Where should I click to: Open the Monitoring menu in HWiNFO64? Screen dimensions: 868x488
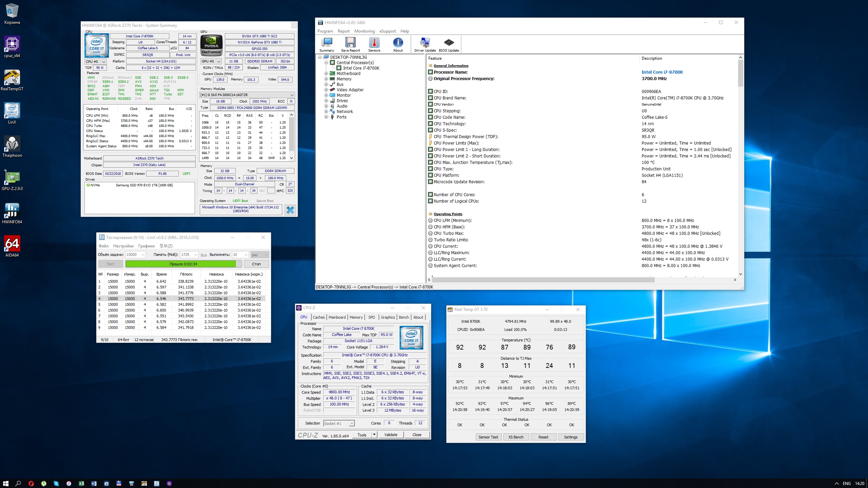pos(364,31)
